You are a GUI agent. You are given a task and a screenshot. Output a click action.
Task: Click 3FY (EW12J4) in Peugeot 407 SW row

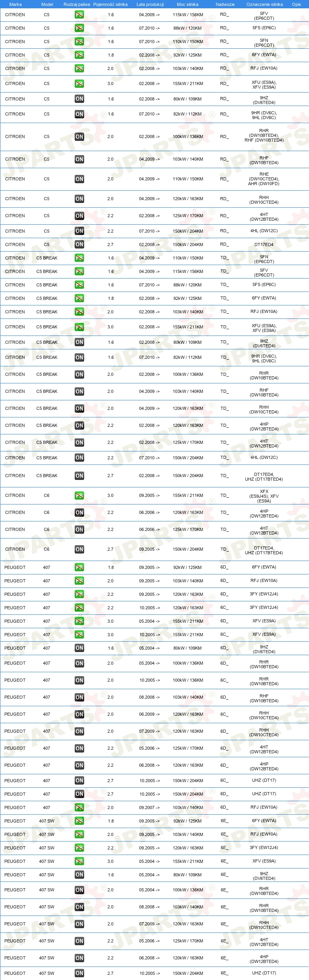click(x=264, y=848)
